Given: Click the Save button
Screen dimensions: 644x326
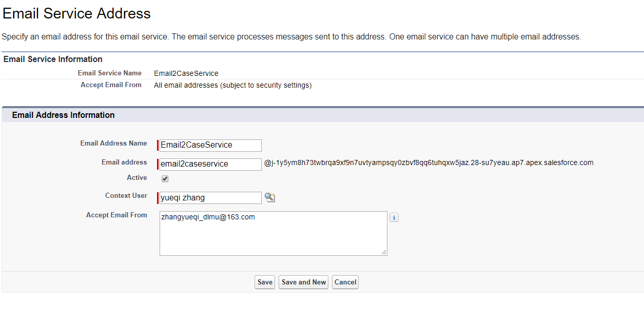Looking at the screenshot, I should [x=265, y=282].
